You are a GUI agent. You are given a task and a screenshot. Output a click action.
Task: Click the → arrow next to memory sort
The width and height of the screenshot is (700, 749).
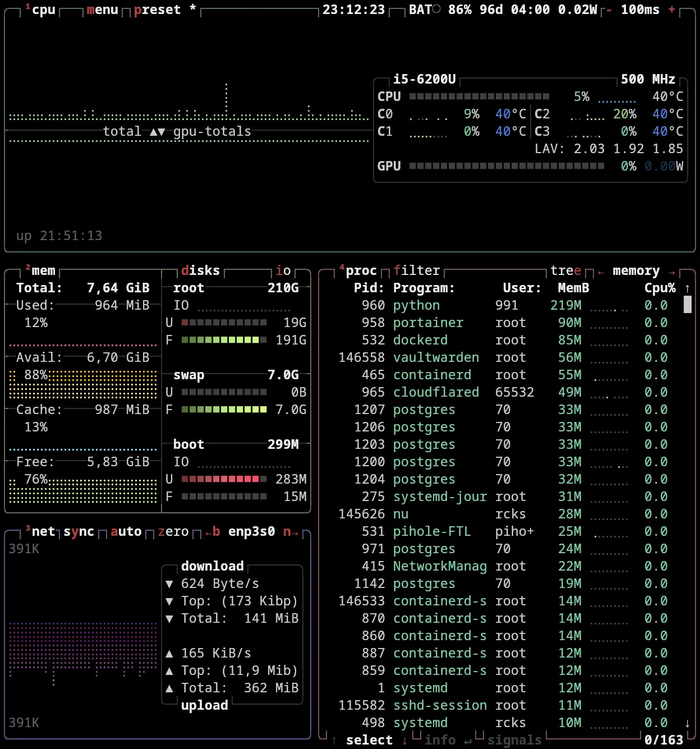click(x=672, y=271)
